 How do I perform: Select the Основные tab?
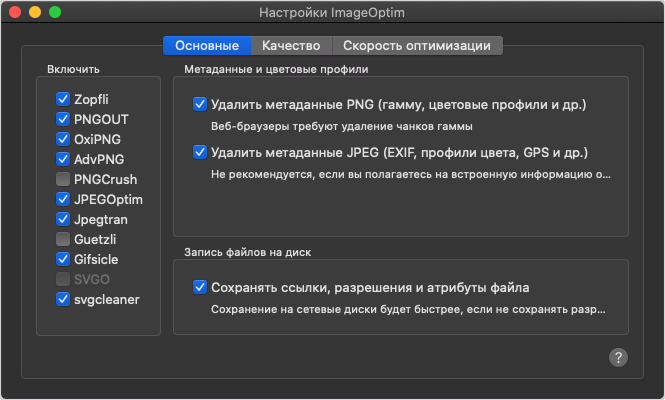click(x=207, y=45)
